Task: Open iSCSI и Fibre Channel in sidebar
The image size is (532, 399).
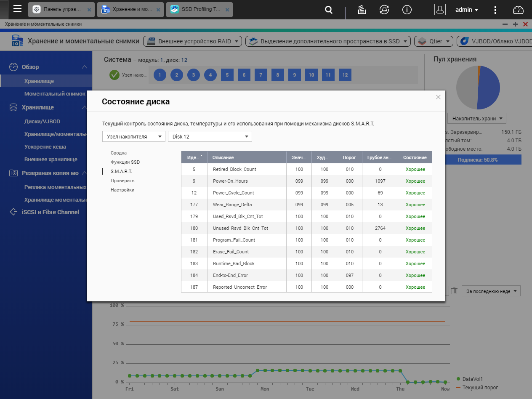Action: (x=50, y=212)
